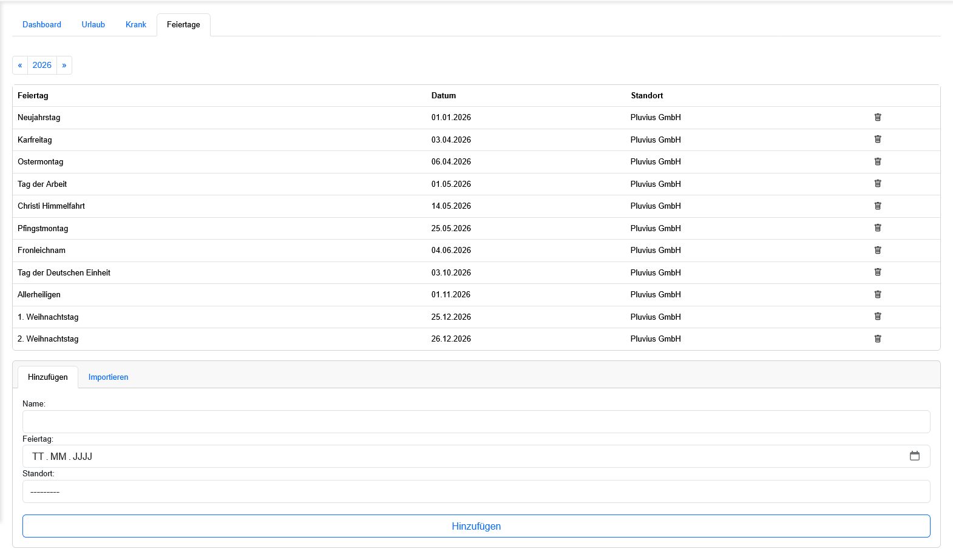Select the Christi Himmelfahrt name

pyautogui.click(x=52, y=206)
